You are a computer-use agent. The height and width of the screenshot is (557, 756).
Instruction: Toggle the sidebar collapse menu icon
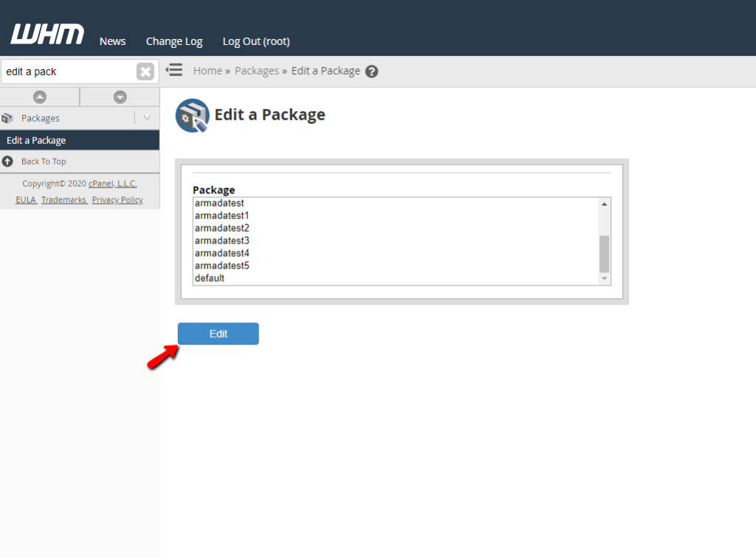(174, 70)
